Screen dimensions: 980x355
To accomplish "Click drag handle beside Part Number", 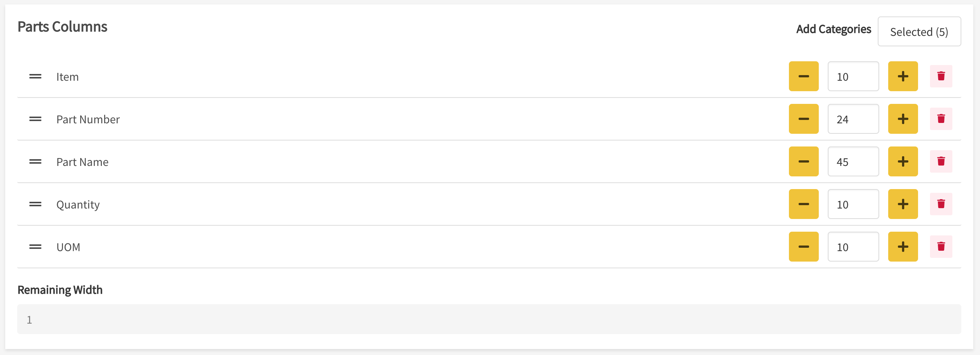I will click(35, 119).
